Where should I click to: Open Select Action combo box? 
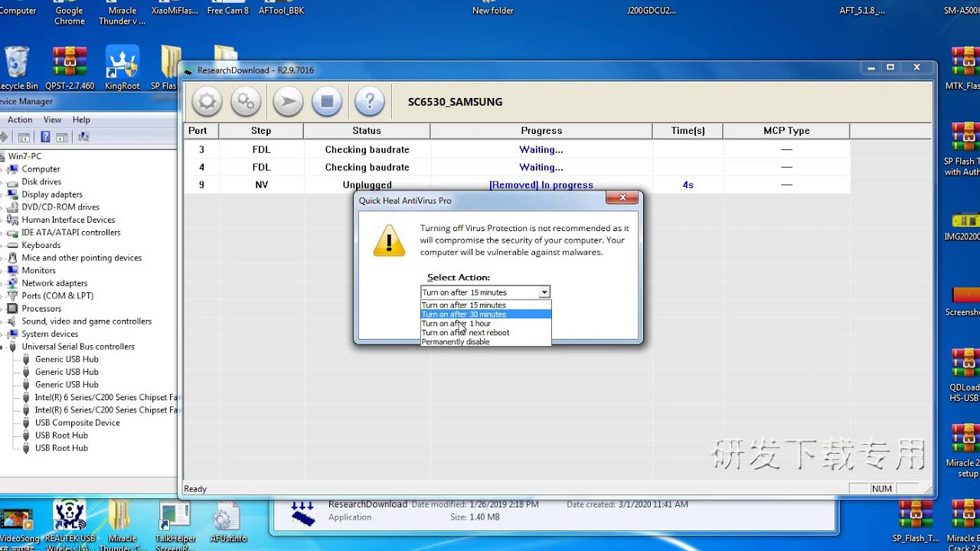click(485, 292)
